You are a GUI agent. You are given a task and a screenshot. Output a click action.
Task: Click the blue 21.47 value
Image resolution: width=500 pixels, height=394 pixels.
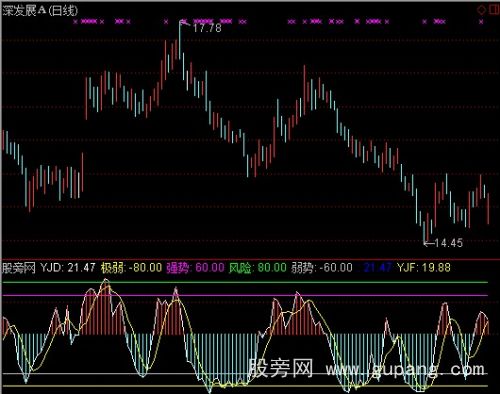(377, 268)
